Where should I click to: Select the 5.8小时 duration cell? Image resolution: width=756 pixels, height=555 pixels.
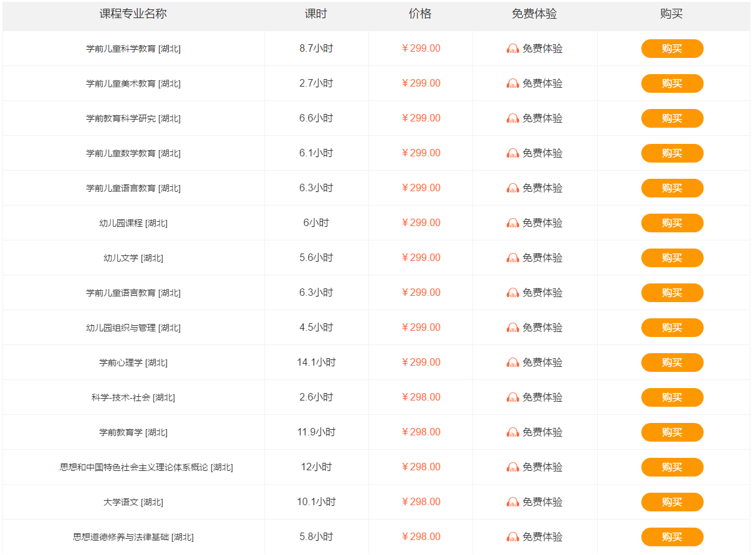pos(316,537)
